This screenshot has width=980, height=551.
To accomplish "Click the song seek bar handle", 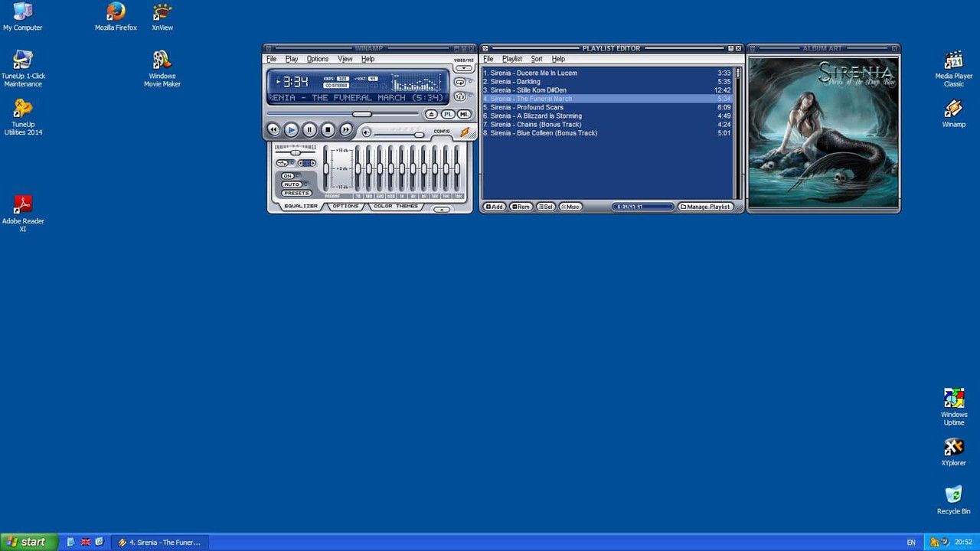I will [362, 114].
